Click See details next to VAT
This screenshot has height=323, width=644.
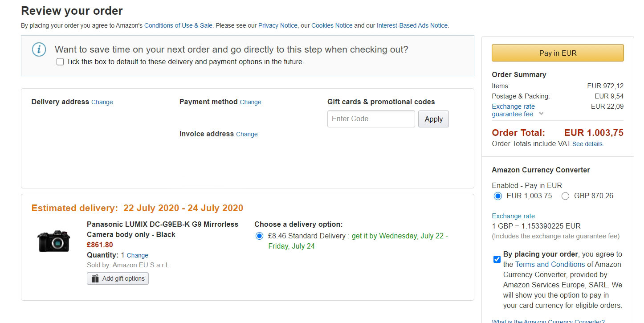[x=588, y=144]
